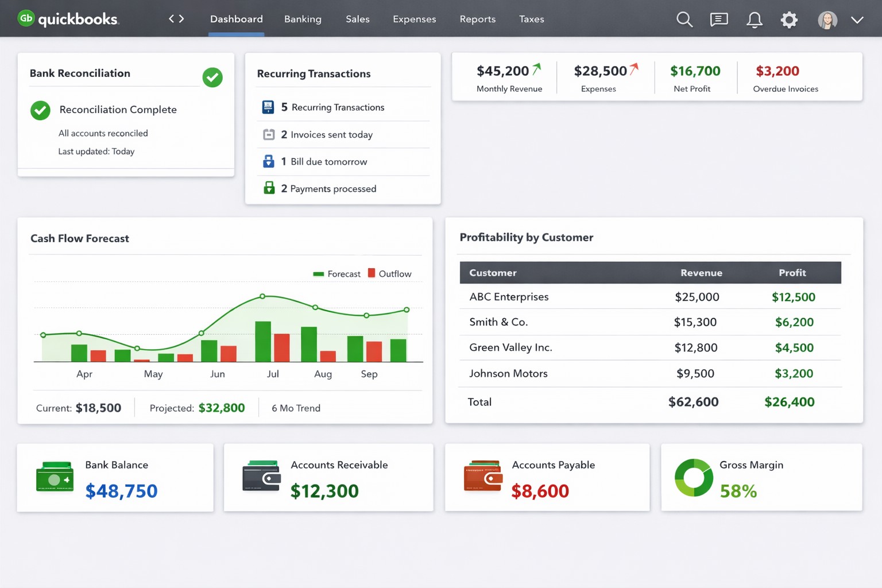This screenshot has height=588, width=882.
Task: Open notifications bell icon
Action: pyautogui.click(x=754, y=20)
